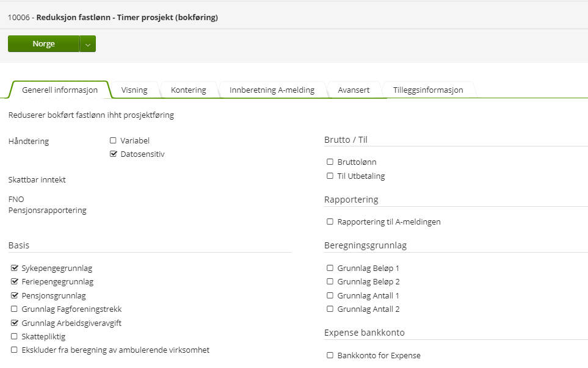Open the Tilleggsinformasjon tab
This screenshot has height=368, width=588.
click(428, 90)
